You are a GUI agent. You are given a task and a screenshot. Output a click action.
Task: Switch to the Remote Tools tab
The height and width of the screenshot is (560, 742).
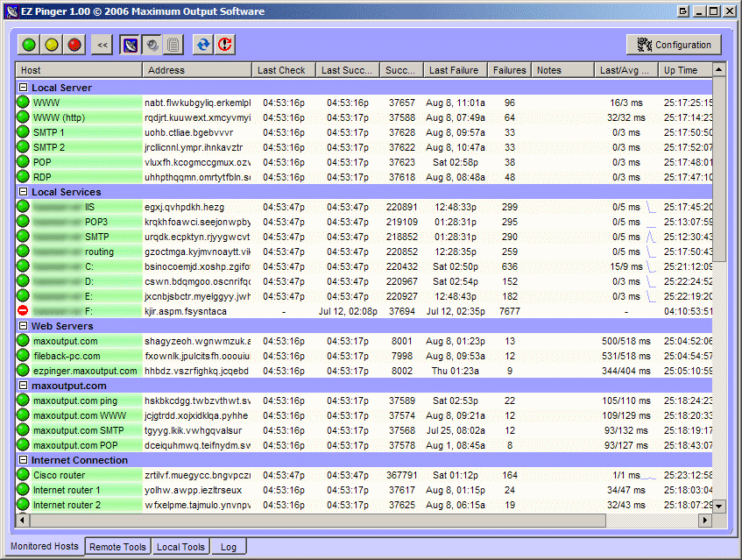click(117, 547)
